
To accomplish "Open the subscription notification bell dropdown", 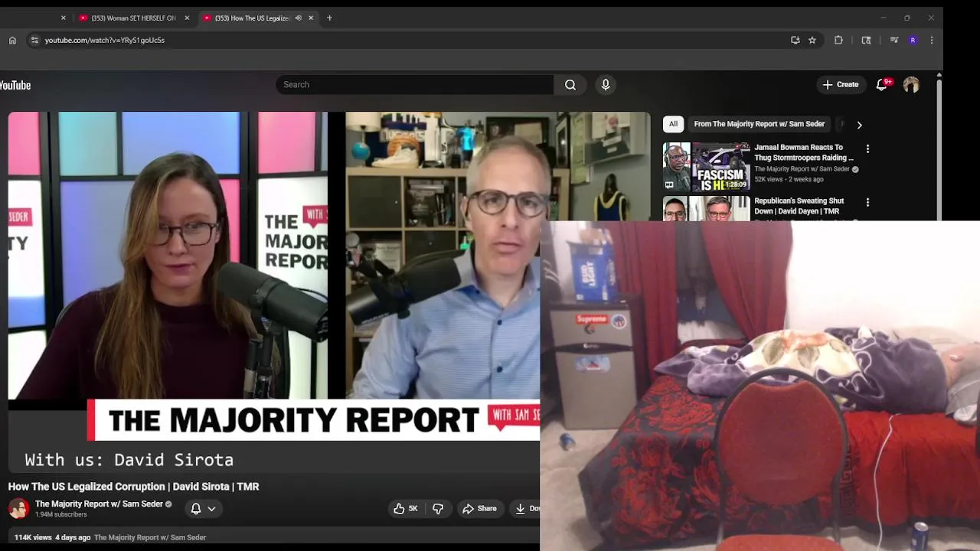I will (x=203, y=508).
